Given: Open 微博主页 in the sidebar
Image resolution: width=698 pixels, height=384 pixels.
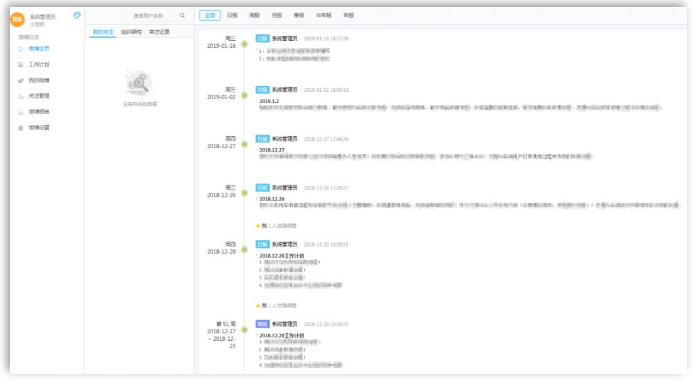Looking at the screenshot, I should pyautogui.click(x=39, y=49).
